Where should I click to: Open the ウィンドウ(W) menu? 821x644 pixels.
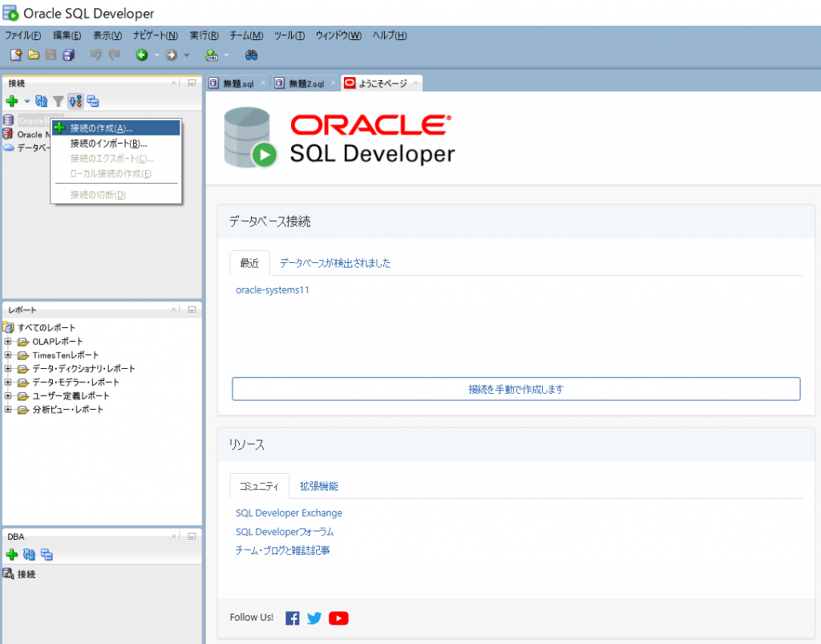click(338, 35)
